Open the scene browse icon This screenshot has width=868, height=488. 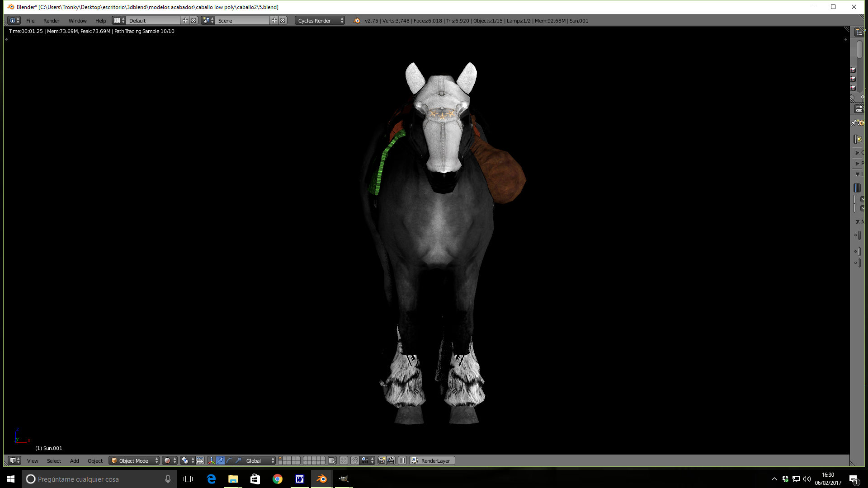208,20
